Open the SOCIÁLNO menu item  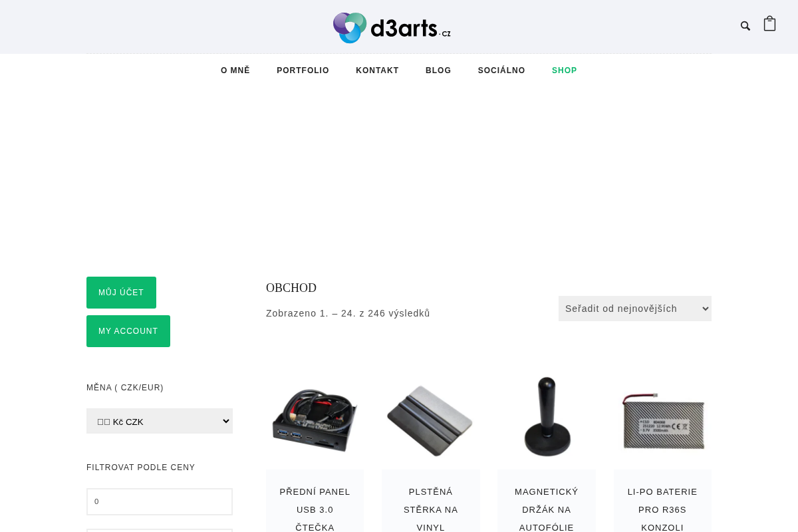coord(501,70)
